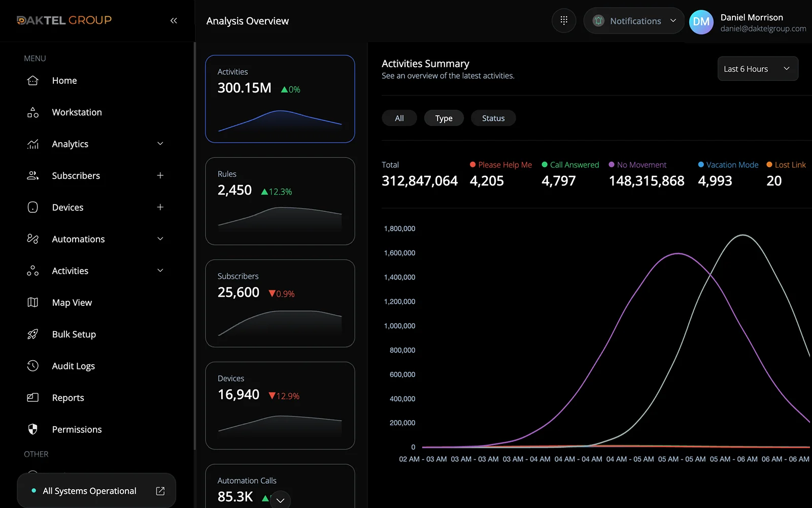The height and width of the screenshot is (508, 812).
Task: Click the Permissions shield icon
Action: [x=33, y=429]
